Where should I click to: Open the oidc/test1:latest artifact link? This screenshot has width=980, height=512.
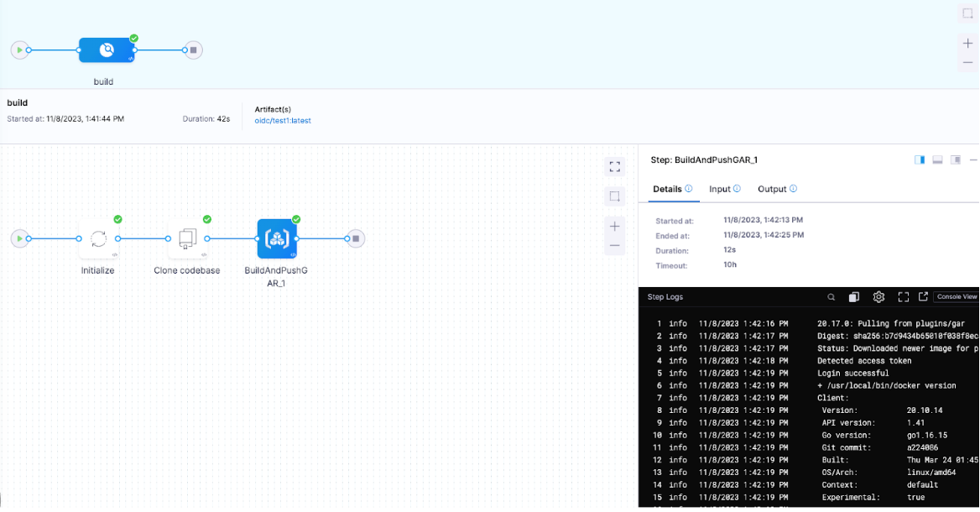[283, 121]
